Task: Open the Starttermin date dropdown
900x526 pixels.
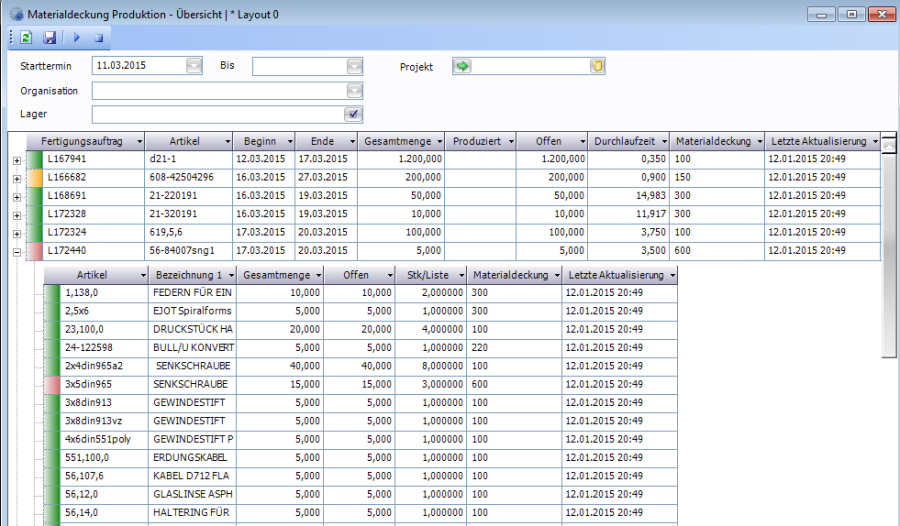Action: [x=194, y=67]
